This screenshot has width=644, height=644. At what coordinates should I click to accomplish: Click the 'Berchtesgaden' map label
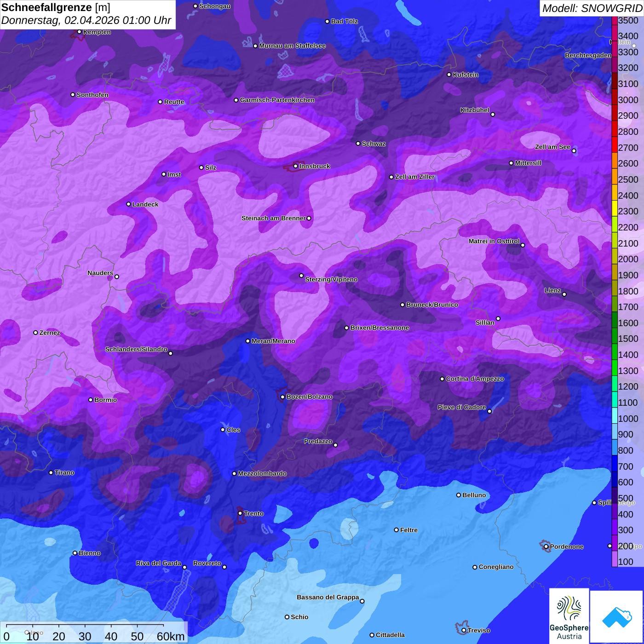(588, 55)
